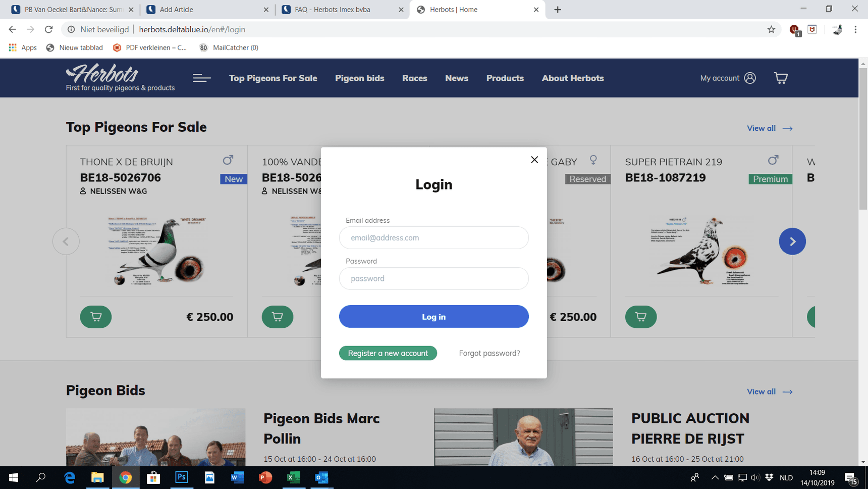Image resolution: width=868 pixels, height=489 pixels.
Task: Advance carousel with the blue next arrow
Action: pyautogui.click(x=792, y=241)
